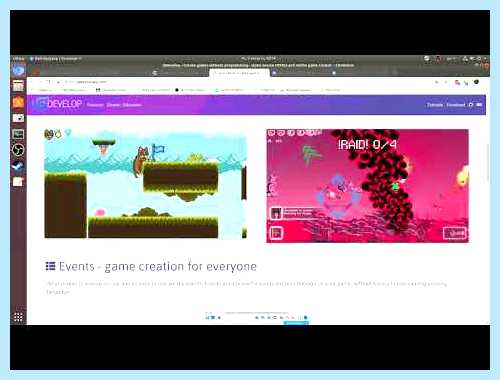Click the Download link in the navbar
Screen dimensions: 500x380
click(455, 105)
